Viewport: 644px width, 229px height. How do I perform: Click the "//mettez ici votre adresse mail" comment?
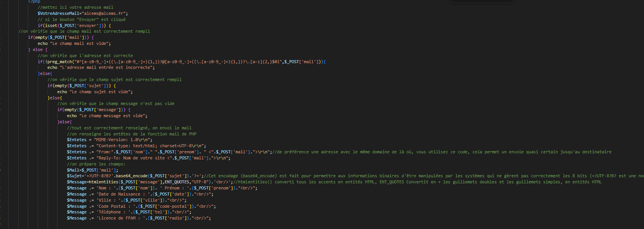pyautogui.click(x=75, y=7)
